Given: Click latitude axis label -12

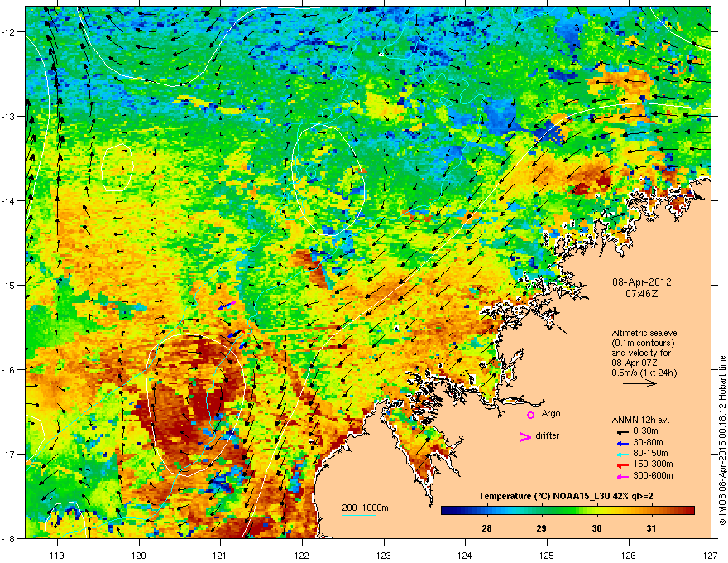Looking at the screenshot, I should coord(9,31).
